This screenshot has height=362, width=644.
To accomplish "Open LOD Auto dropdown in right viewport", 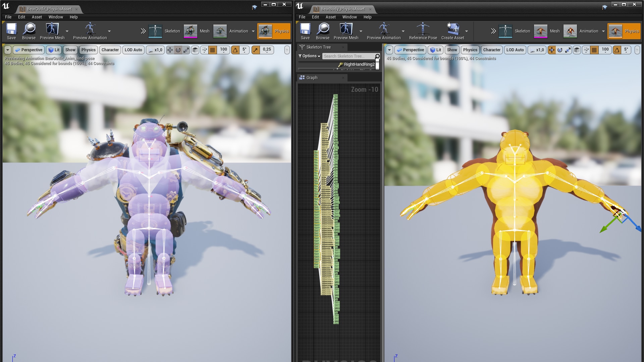I will point(515,50).
